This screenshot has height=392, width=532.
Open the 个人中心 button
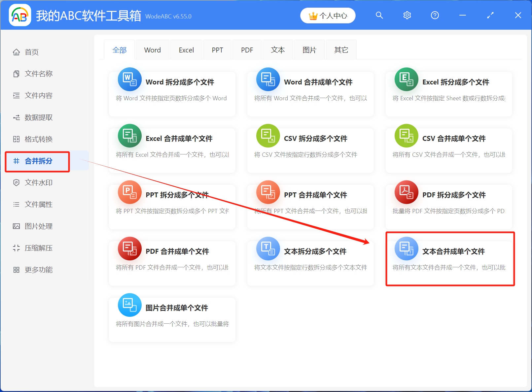[x=328, y=15]
